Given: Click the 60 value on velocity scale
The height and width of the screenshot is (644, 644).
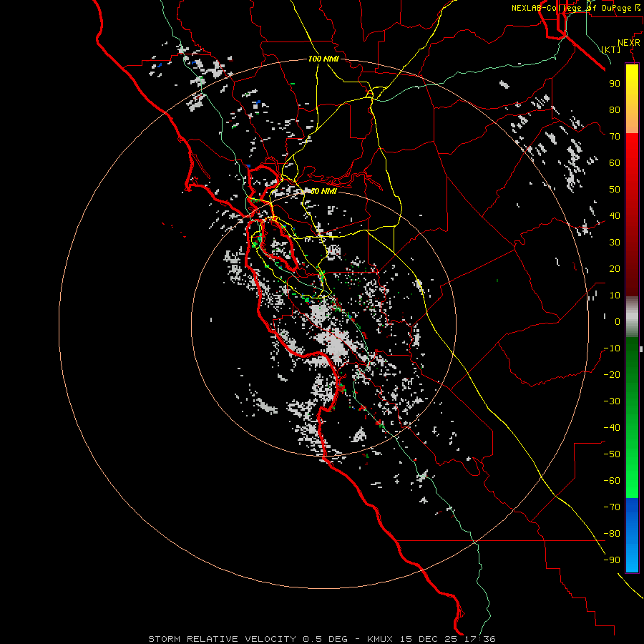Looking at the screenshot, I should pos(615,162).
